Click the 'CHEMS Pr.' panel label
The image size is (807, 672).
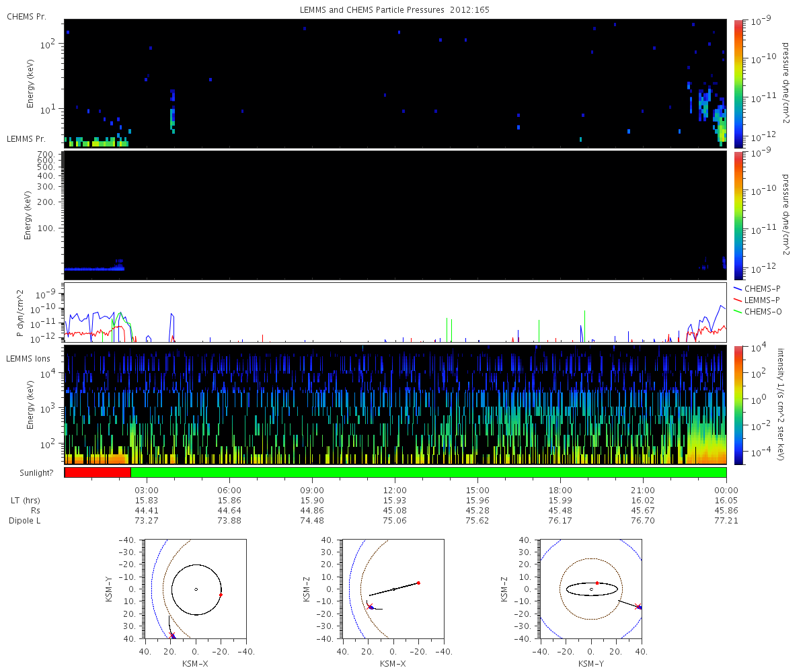coord(26,17)
